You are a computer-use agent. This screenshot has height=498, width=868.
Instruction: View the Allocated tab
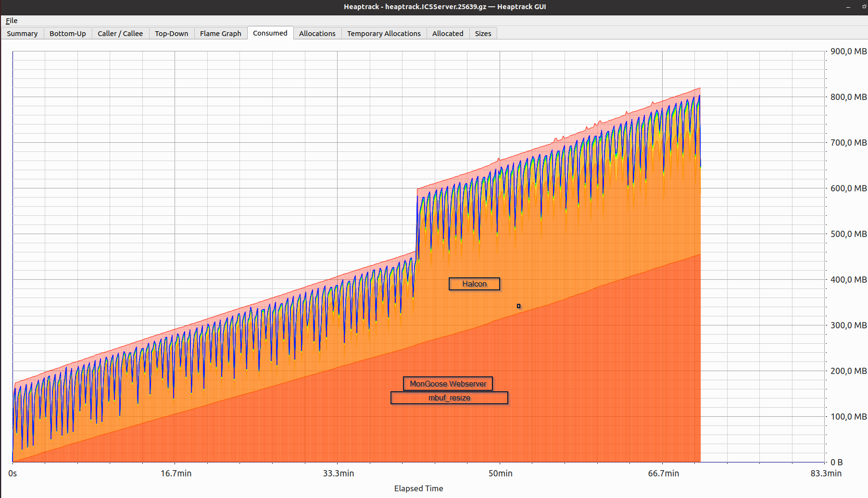[x=447, y=33]
